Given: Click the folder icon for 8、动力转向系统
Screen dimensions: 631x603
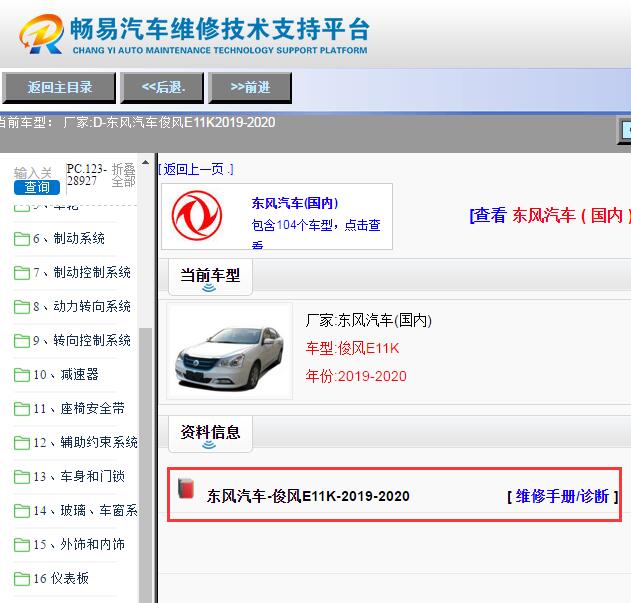Looking at the screenshot, I should click(x=22, y=307).
